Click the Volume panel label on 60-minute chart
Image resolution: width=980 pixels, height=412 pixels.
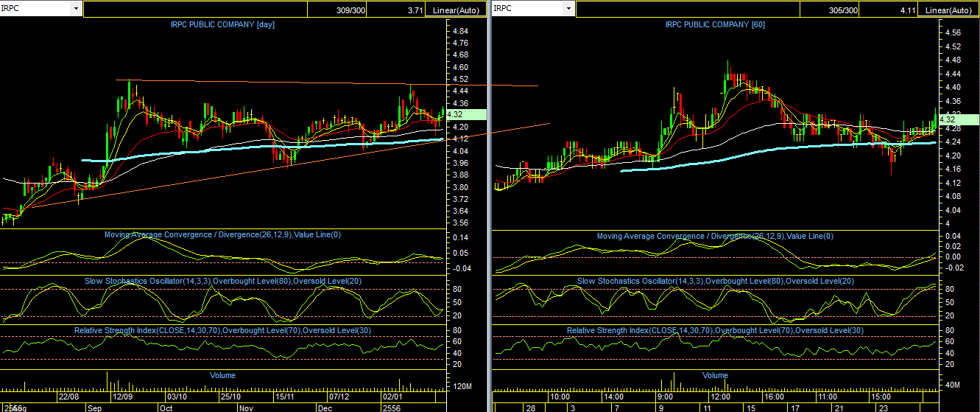[715, 375]
